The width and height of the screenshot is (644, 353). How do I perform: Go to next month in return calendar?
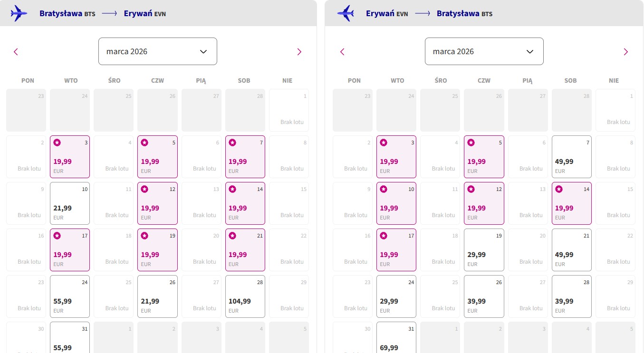(625, 52)
